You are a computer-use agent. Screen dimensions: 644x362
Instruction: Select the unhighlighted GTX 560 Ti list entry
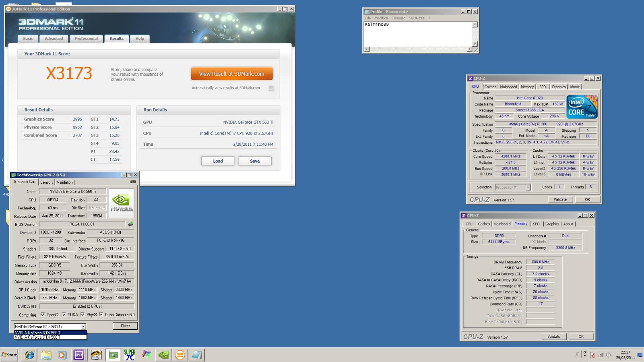click(x=50, y=337)
